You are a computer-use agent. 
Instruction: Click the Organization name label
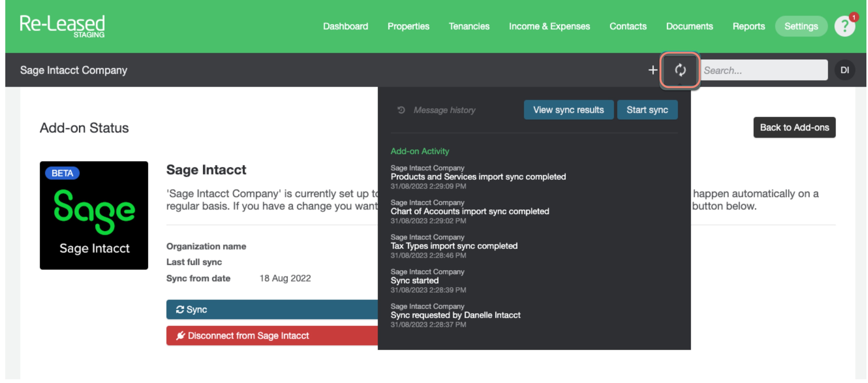coord(206,246)
